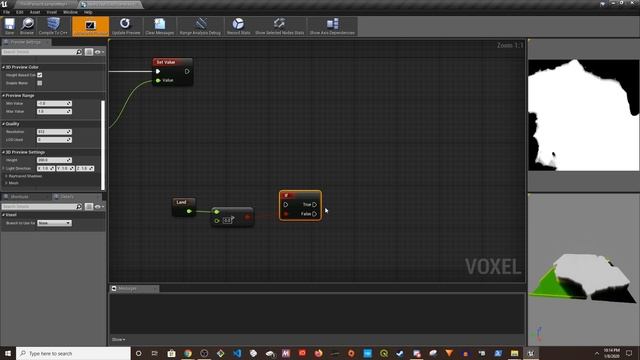This screenshot has height=360, width=640.
Task: Click the 2D heightmap preview image
Action: pos(584,116)
